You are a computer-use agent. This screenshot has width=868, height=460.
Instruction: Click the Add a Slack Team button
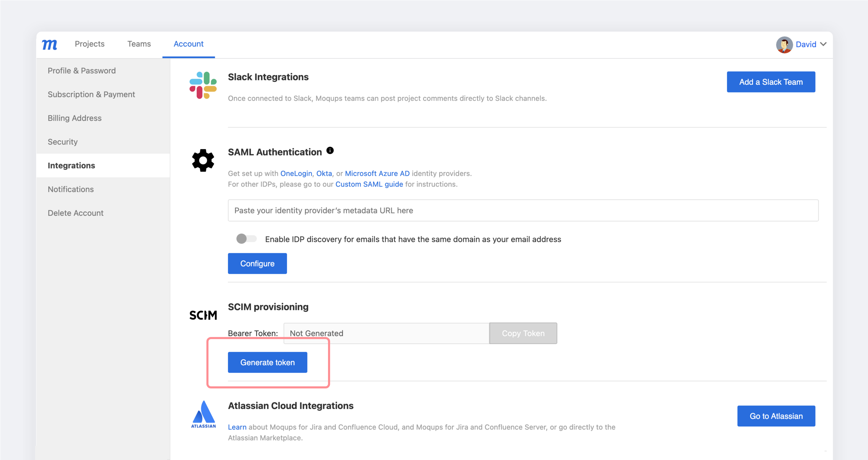[771, 82]
